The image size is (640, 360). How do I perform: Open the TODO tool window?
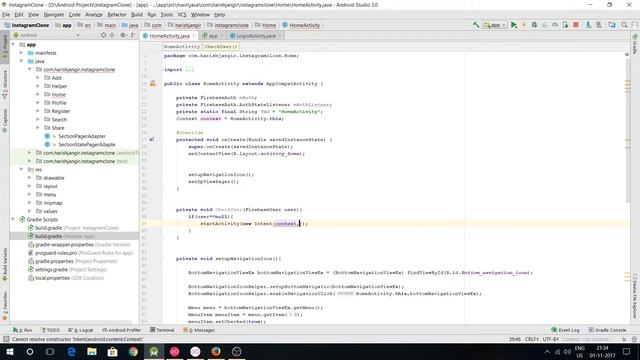(x=50, y=330)
